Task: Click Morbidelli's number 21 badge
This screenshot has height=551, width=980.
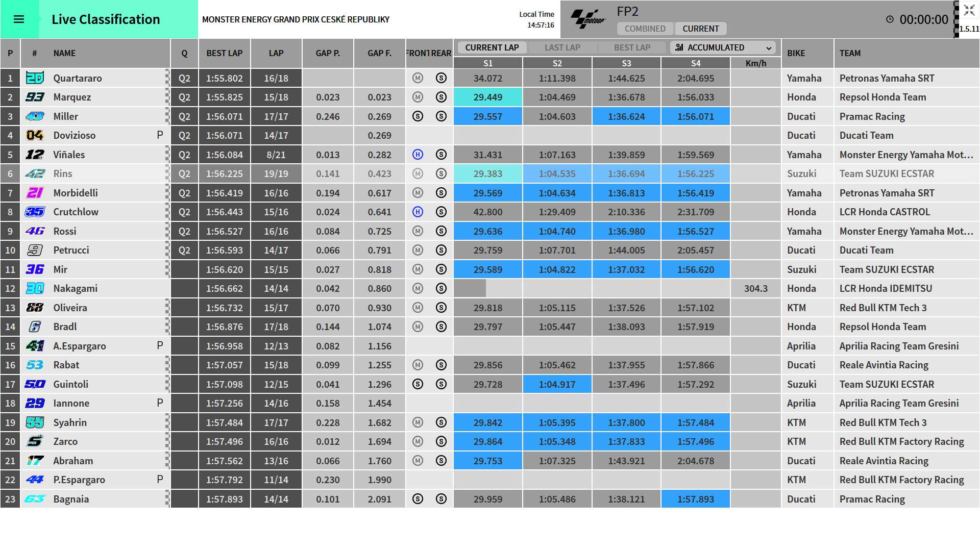Action: [35, 193]
